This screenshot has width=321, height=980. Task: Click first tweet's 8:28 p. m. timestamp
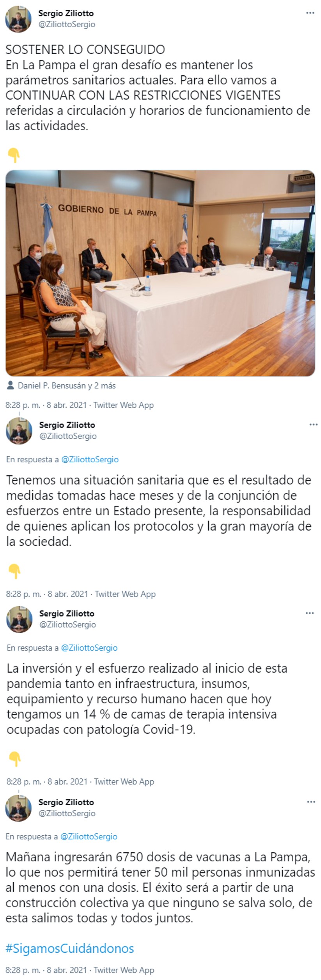[x=23, y=405]
